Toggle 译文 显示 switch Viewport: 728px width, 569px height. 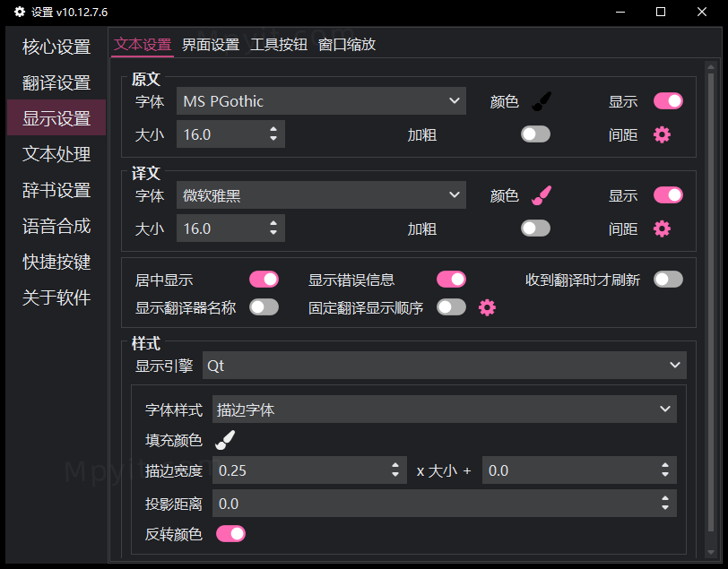click(668, 195)
